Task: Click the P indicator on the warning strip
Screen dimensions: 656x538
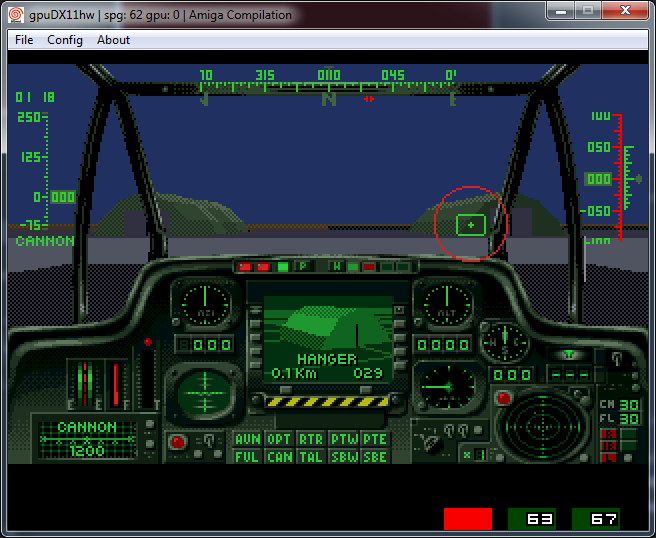Action: (x=303, y=266)
